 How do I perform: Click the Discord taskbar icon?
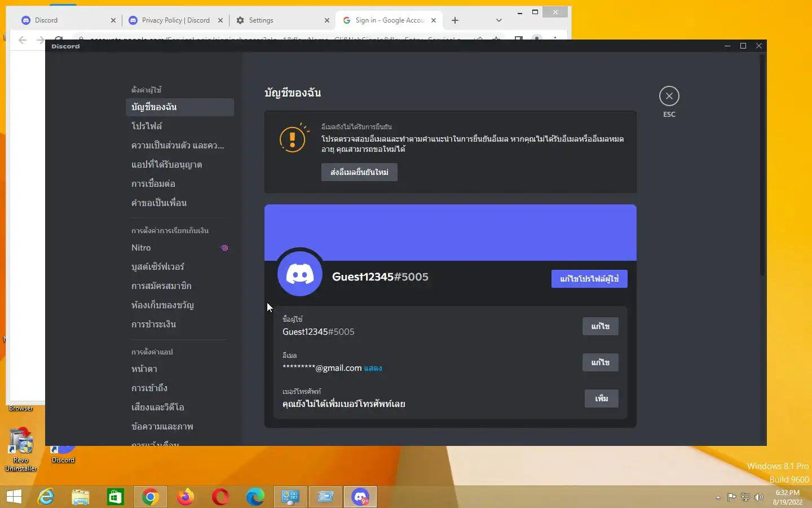coord(360,497)
